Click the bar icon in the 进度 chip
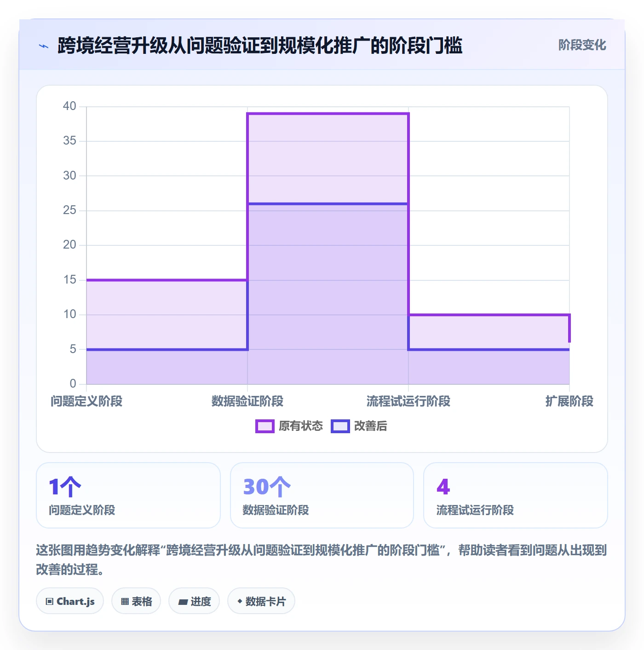 [183, 602]
